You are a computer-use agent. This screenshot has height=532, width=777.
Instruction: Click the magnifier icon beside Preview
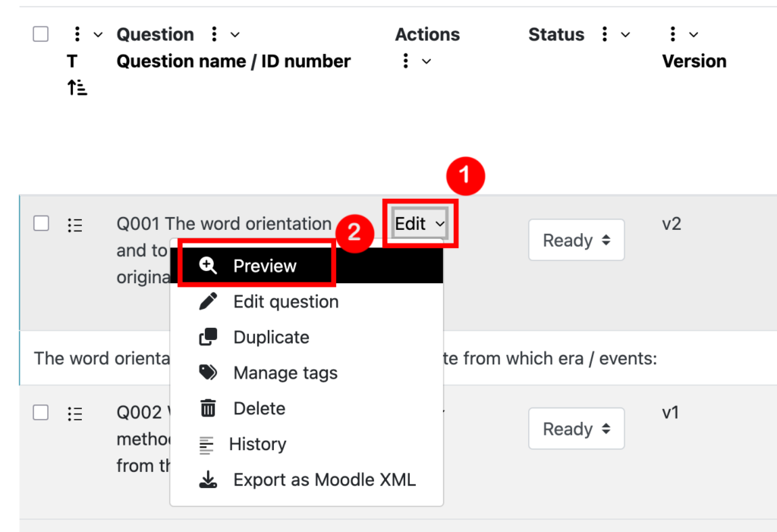tap(208, 266)
